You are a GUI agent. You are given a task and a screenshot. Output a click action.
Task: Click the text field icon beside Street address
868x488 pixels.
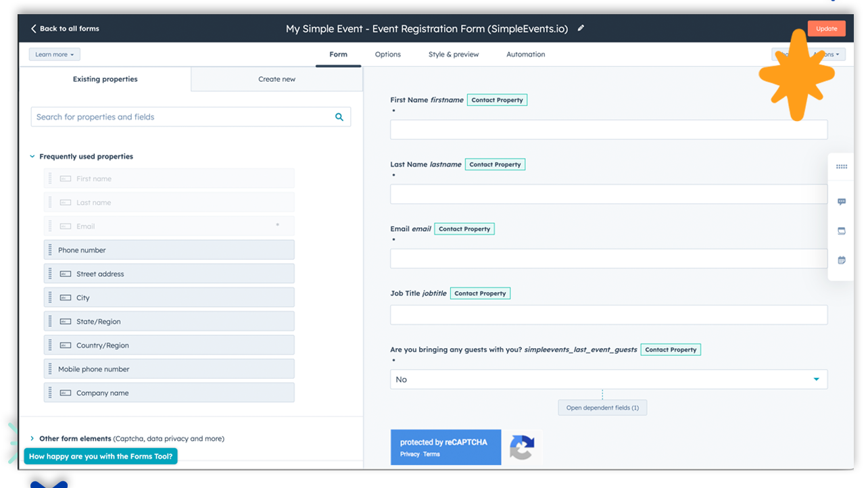[66, 274]
